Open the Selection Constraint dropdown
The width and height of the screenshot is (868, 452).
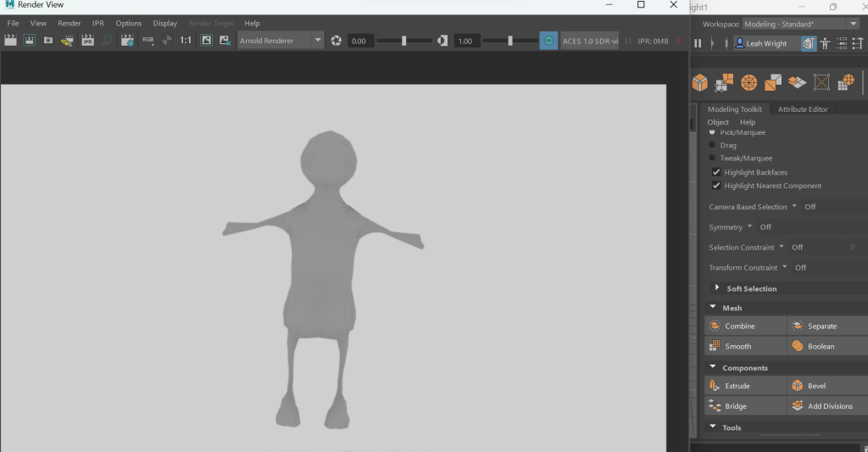click(x=782, y=247)
